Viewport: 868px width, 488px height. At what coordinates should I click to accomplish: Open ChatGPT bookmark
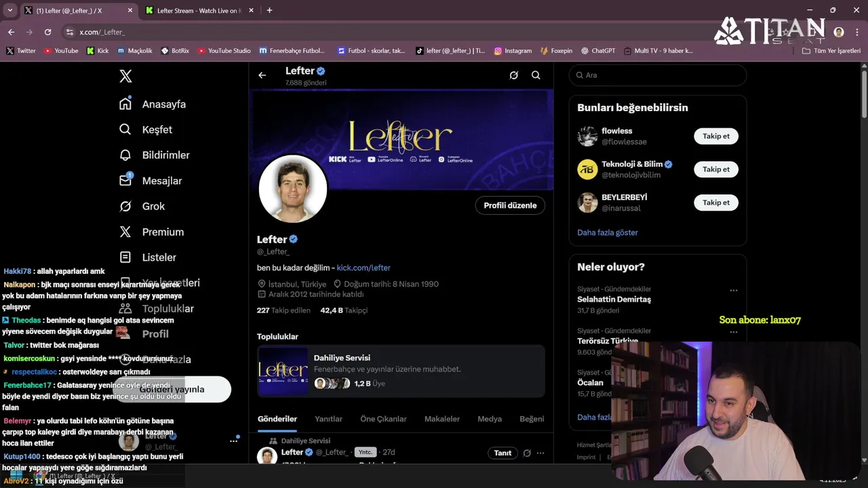(x=598, y=51)
